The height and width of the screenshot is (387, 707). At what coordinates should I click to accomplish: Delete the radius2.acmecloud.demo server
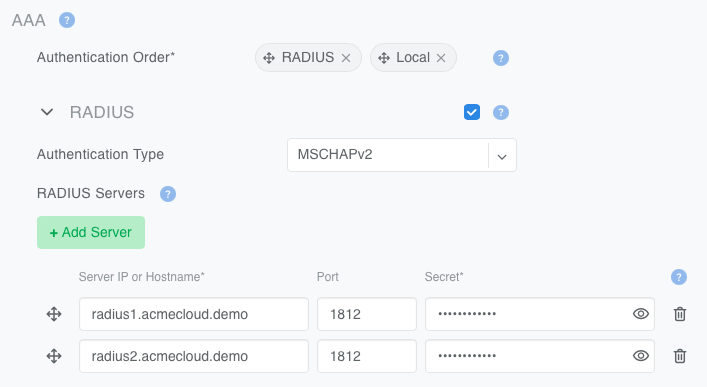coord(680,356)
